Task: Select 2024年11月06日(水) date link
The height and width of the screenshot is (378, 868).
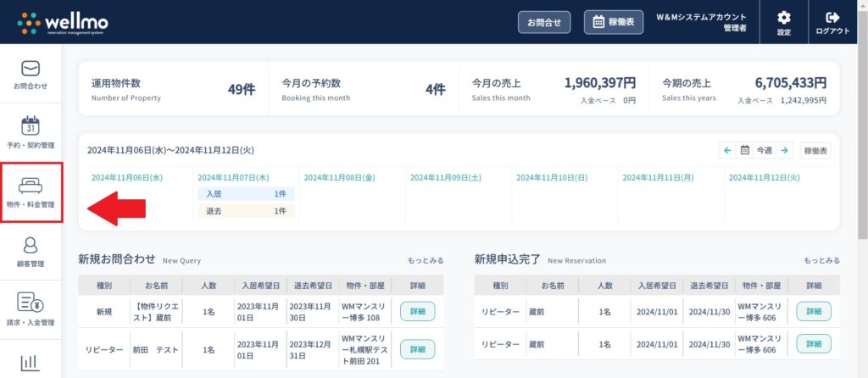Action: [x=127, y=178]
